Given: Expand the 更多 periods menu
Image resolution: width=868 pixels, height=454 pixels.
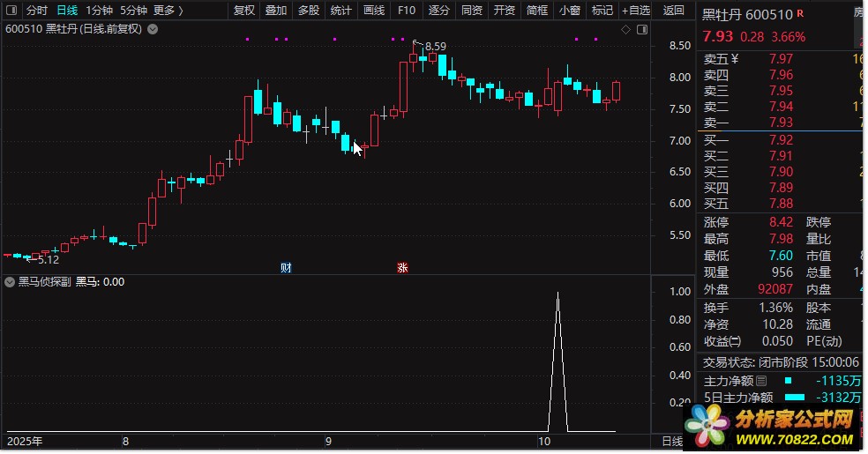Looking at the screenshot, I should tap(168, 11).
